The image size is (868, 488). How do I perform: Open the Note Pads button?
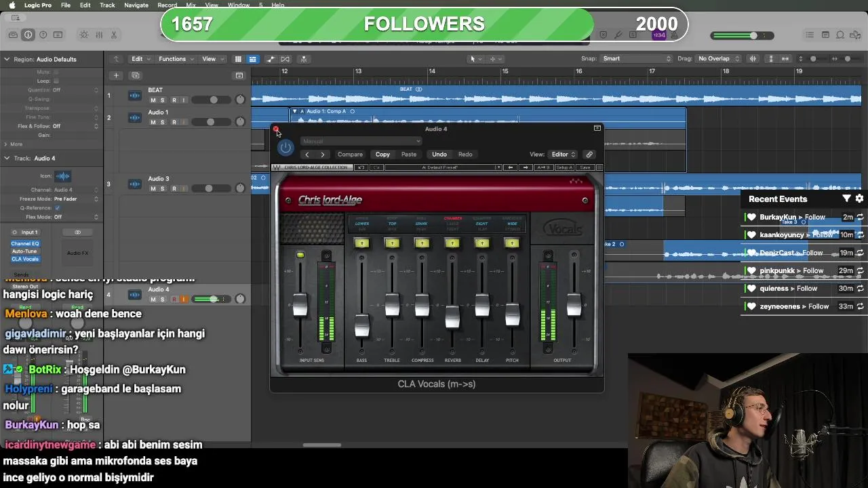point(825,35)
